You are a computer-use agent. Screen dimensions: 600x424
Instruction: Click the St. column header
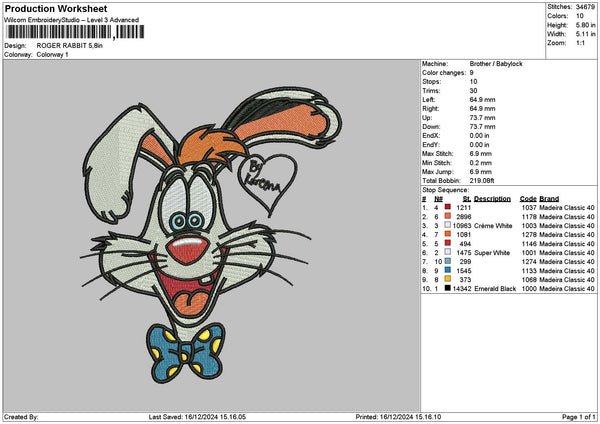(466, 198)
